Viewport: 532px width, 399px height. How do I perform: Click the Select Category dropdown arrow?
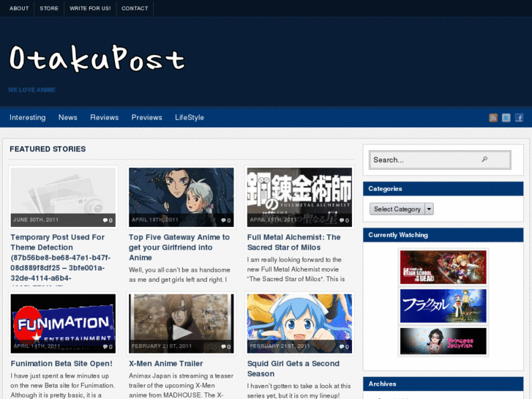click(x=430, y=209)
